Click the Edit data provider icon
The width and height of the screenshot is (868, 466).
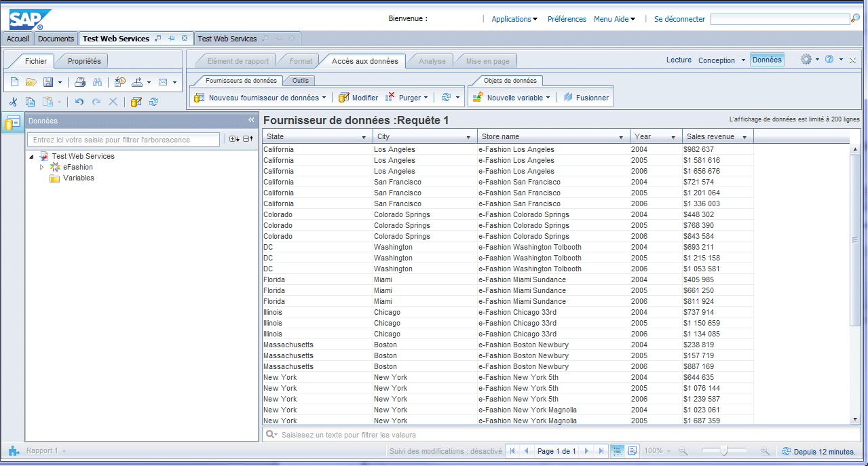[136, 102]
